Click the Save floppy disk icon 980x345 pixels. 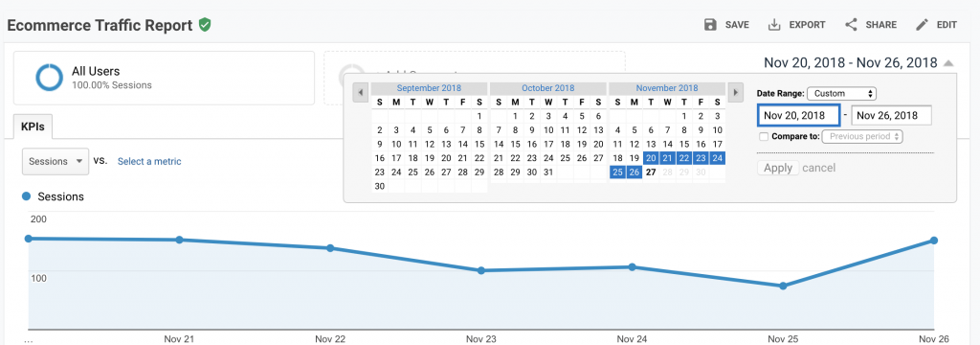[x=710, y=25]
